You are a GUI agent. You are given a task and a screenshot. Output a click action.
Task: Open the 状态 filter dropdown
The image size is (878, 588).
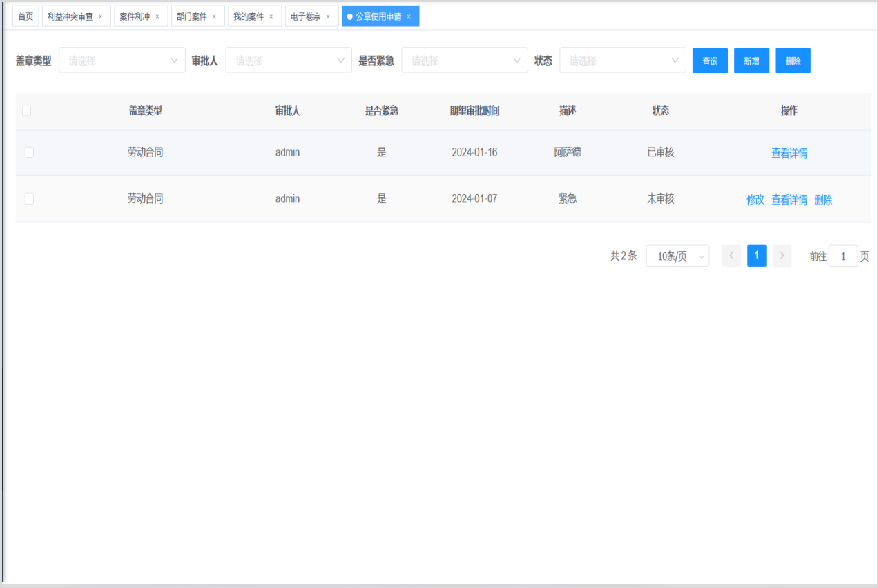click(623, 60)
